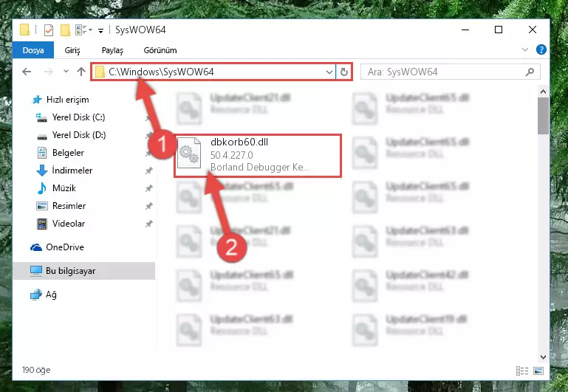The width and height of the screenshot is (568, 392).
Task: Close the SysWOW64 window
Action: click(532, 30)
